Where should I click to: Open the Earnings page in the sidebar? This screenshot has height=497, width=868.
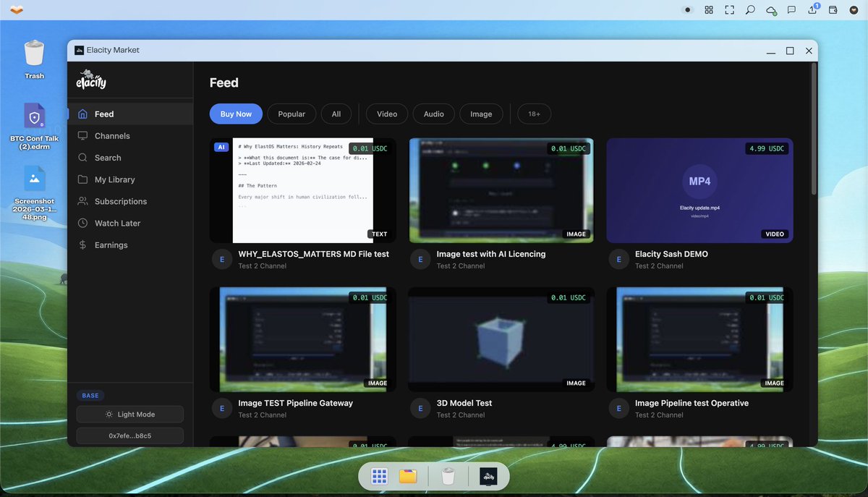(x=131, y=245)
